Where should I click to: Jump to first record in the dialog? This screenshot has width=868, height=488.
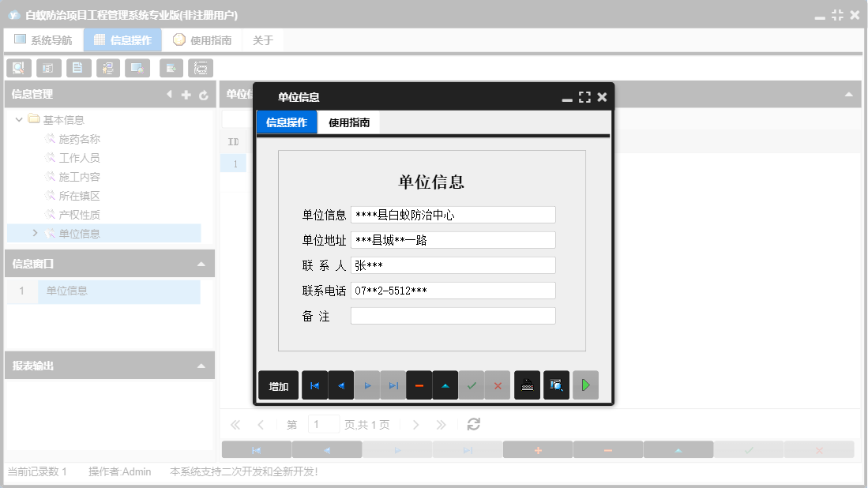point(314,385)
